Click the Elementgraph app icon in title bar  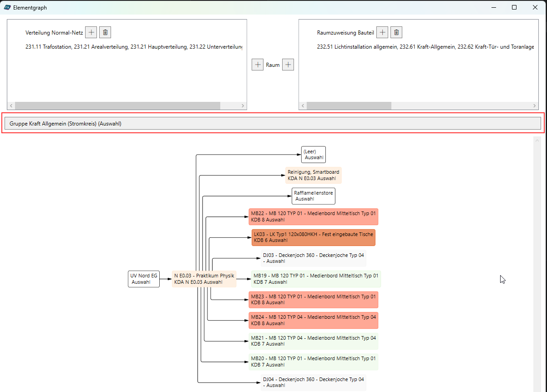(x=7, y=8)
